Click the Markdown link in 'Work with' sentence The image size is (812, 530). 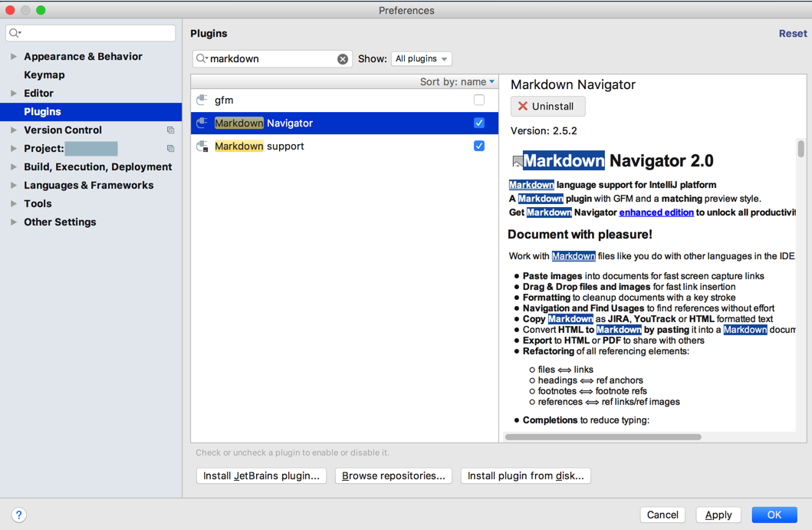[x=574, y=256]
